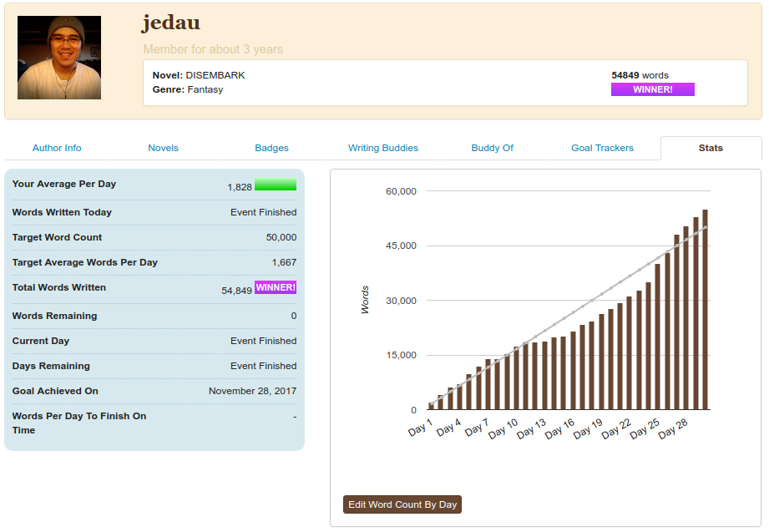View the Badges tab

click(271, 148)
